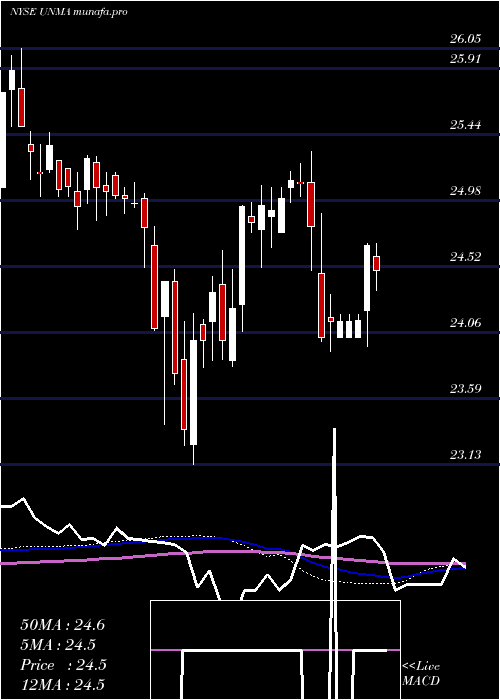This screenshot has width=500, height=700.
Task: Click the last red candlestick near 24.52
Action: click(x=376, y=263)
